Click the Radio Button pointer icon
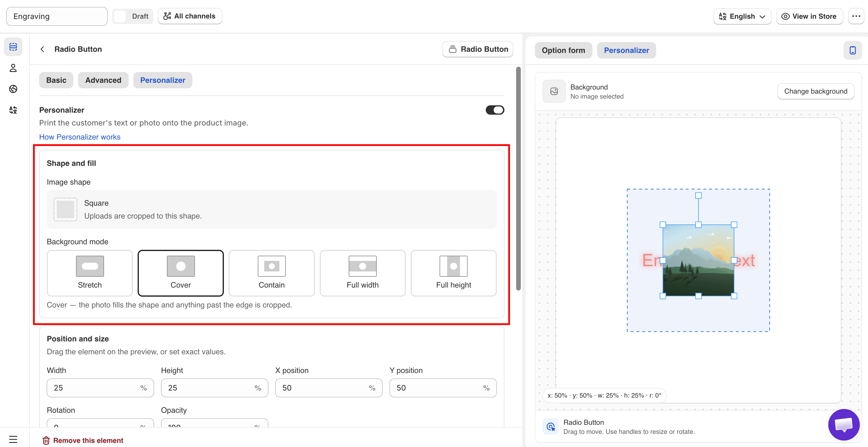868x447 pixels. (x=551, y=427)
